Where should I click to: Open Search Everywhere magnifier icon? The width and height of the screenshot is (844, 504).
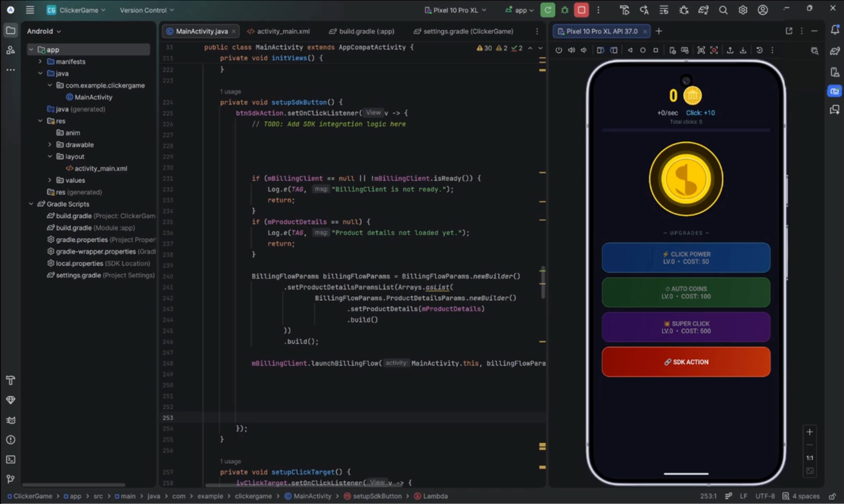pyautogui.click(x=723, y=10)
